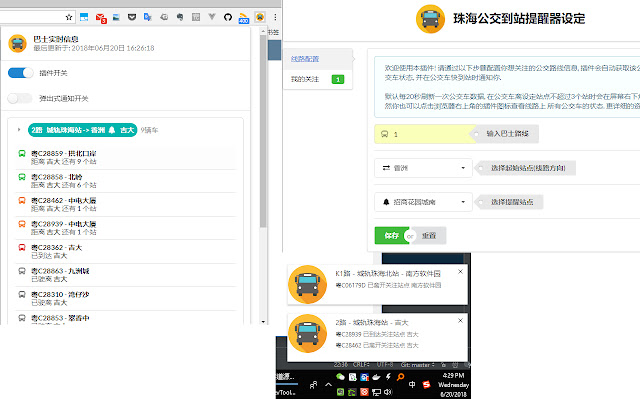Open WeChat from the system tray
The height and width of the screenshot is (400, 640).
pos(340,377)
